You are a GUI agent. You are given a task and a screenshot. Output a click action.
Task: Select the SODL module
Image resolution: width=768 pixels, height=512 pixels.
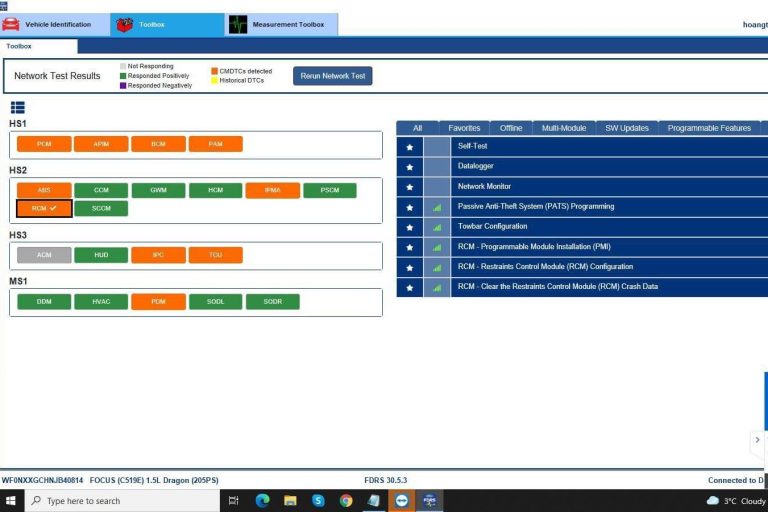point(216,301)
